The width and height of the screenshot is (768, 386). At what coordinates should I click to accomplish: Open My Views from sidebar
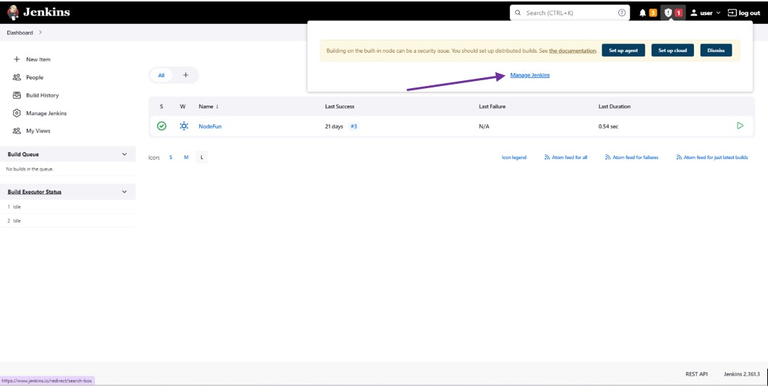coord(38,131)
